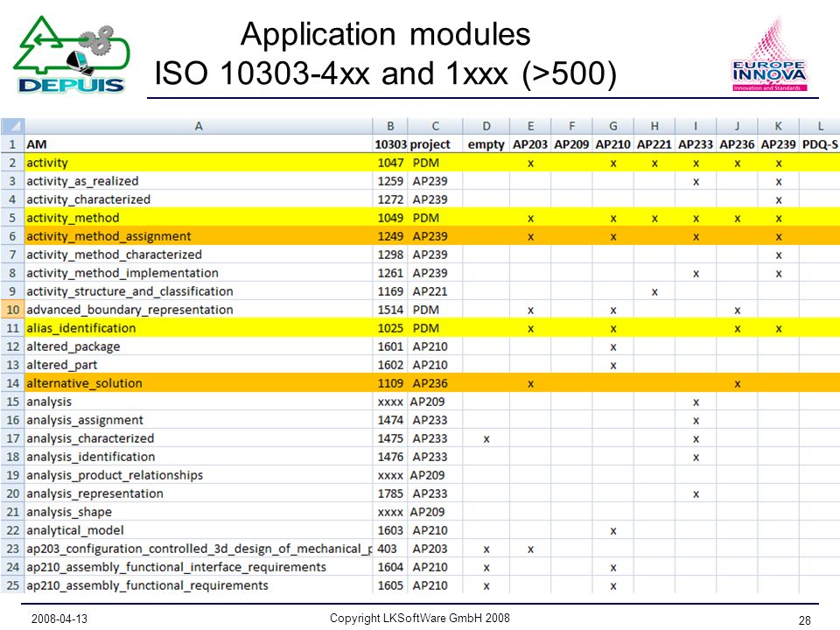Select column C header

click(435, 126)
